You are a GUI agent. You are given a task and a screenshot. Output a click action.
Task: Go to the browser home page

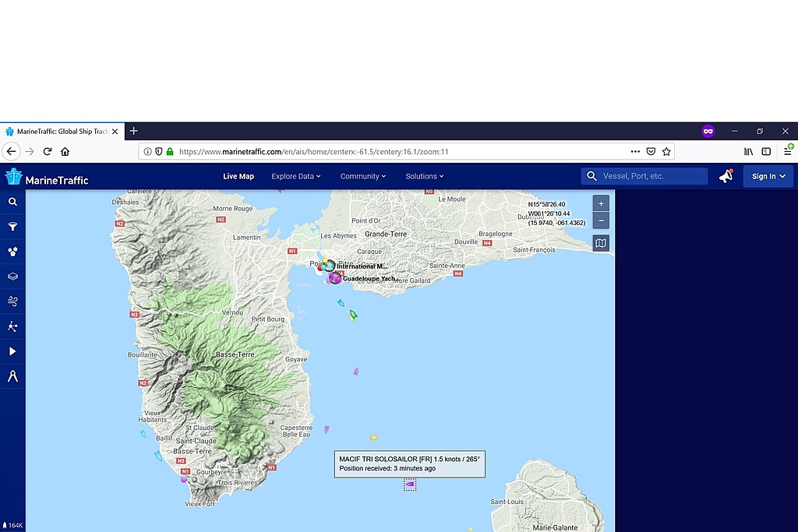(x=65, y=152)
